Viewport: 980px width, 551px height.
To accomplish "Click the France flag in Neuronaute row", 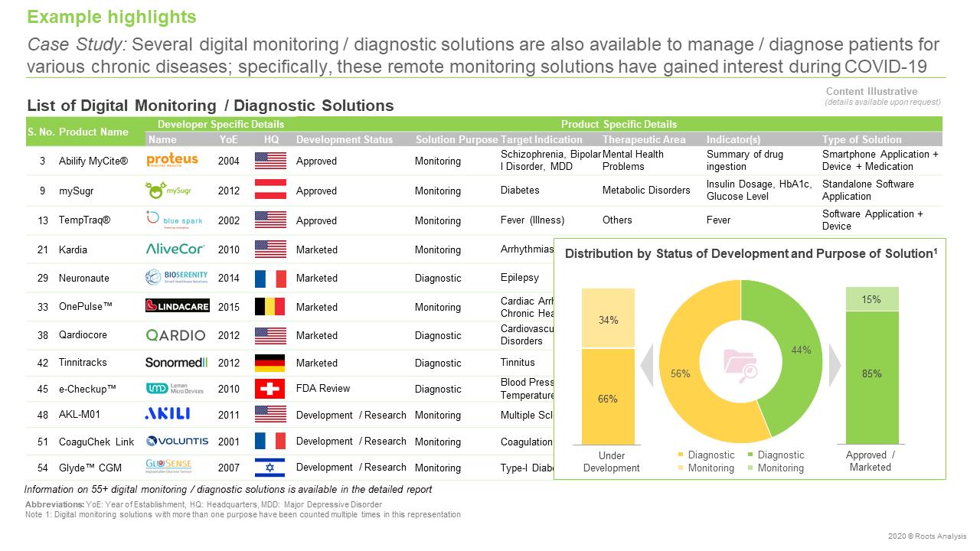I will coord(269,278).
